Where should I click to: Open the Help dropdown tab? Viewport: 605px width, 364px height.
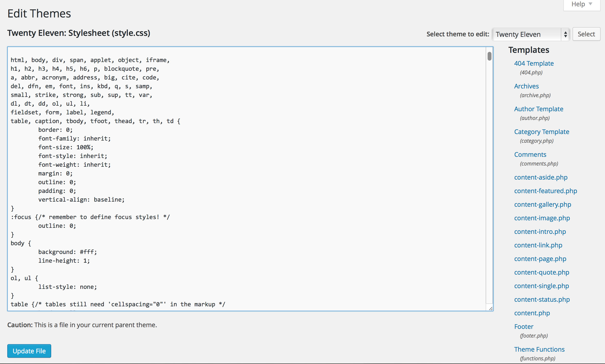[x=581, y=4]
